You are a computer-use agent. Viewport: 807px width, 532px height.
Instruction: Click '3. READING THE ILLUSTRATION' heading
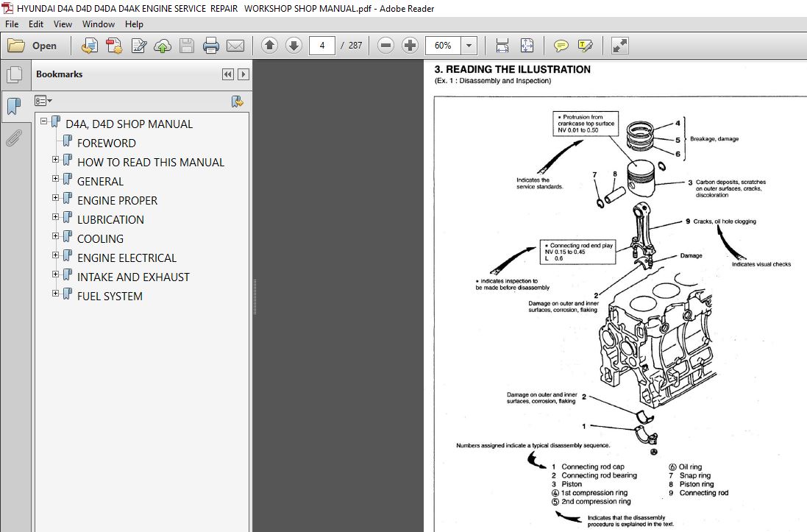(x=513, y=69)
